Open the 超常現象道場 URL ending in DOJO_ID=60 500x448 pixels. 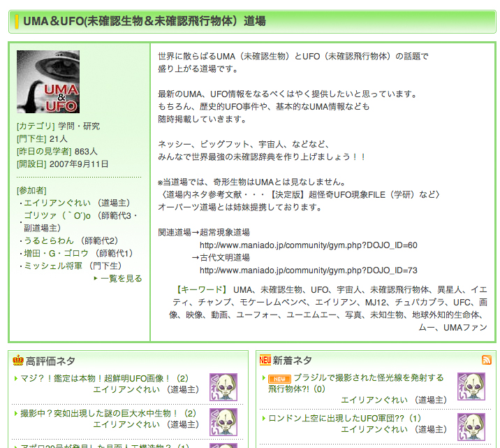pyautogui.click(x=308, y=245)
